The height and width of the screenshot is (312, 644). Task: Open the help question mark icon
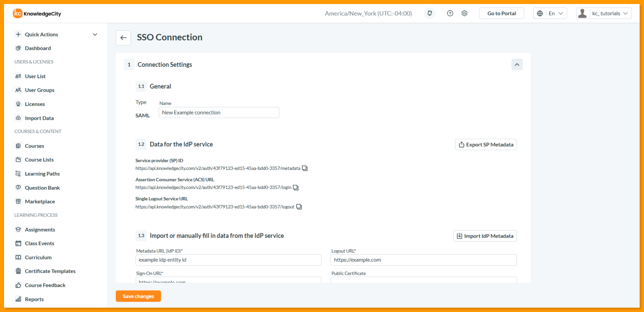point(450,13)
